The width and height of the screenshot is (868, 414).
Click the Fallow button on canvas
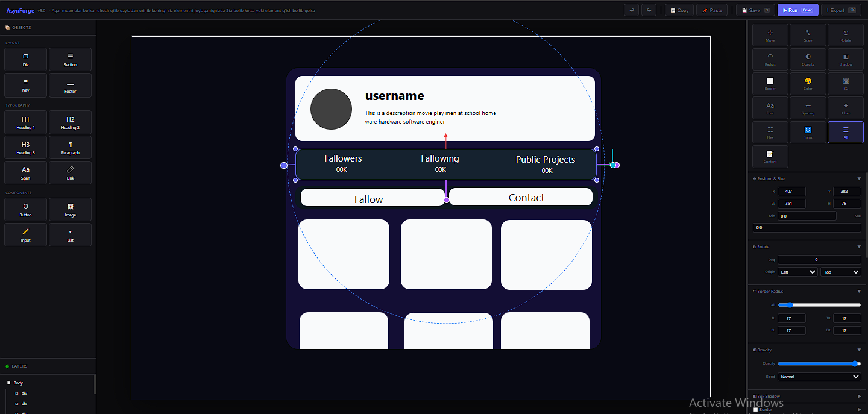pyautogui.click(x=373, y=198)
